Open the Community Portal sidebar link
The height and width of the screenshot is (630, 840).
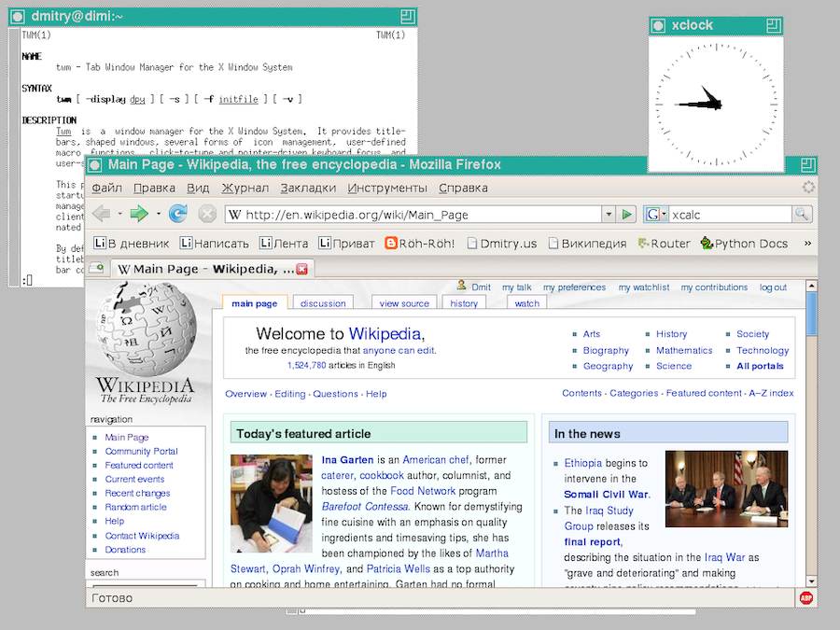[141, 452]
